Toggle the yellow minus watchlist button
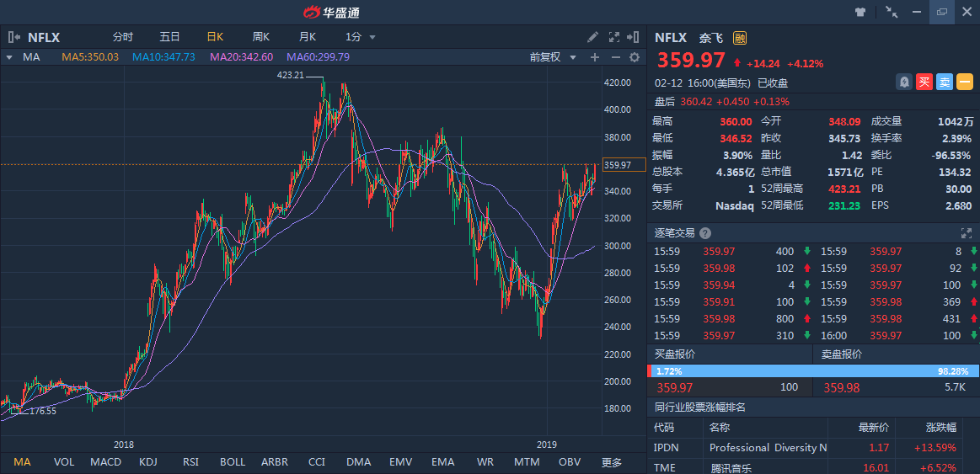980x474 pixels. [x=965, y=82]
